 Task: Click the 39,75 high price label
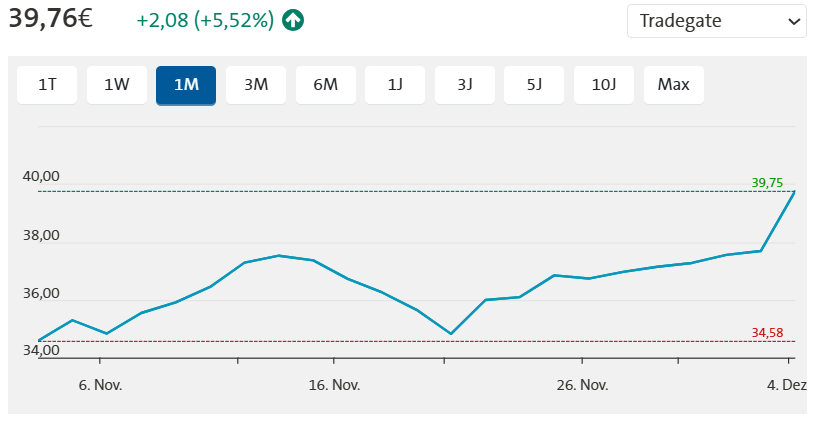pos(767,182)
